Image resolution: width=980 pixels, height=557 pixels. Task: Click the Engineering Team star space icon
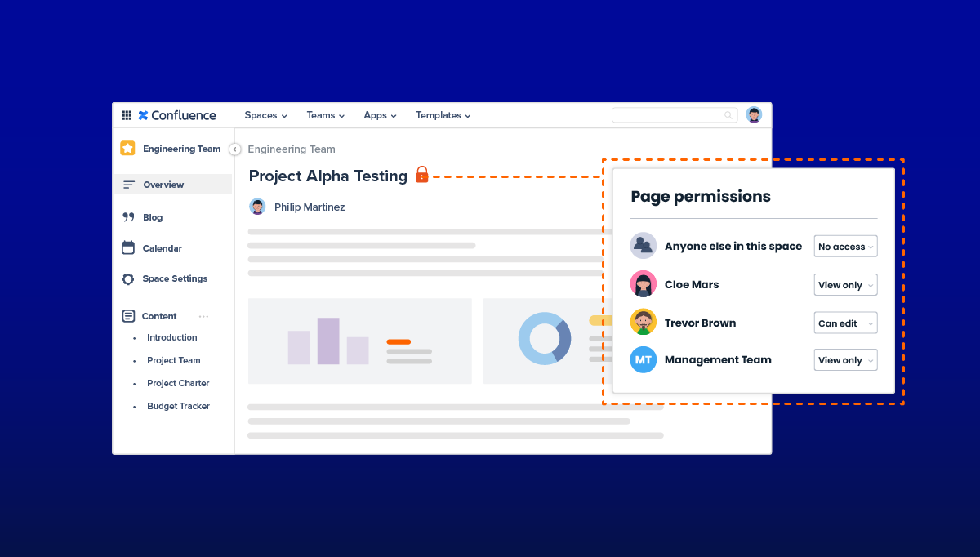tap(127, 148)
